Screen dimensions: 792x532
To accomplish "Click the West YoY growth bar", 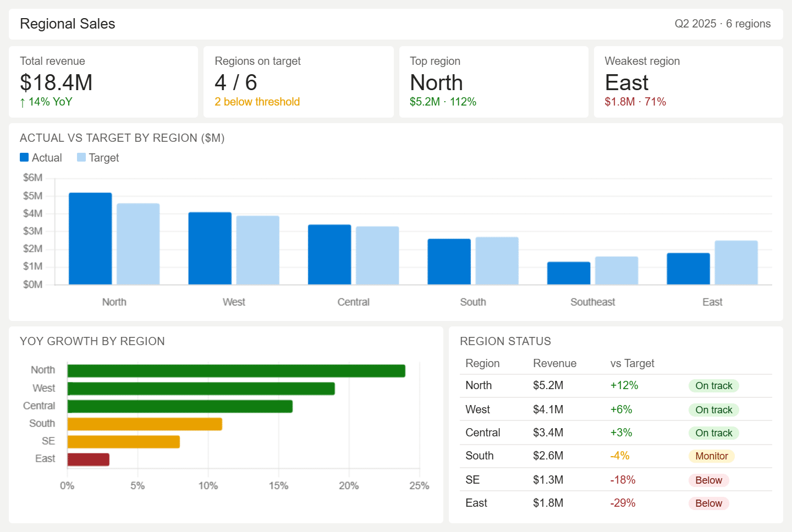I will pos(201,389).
